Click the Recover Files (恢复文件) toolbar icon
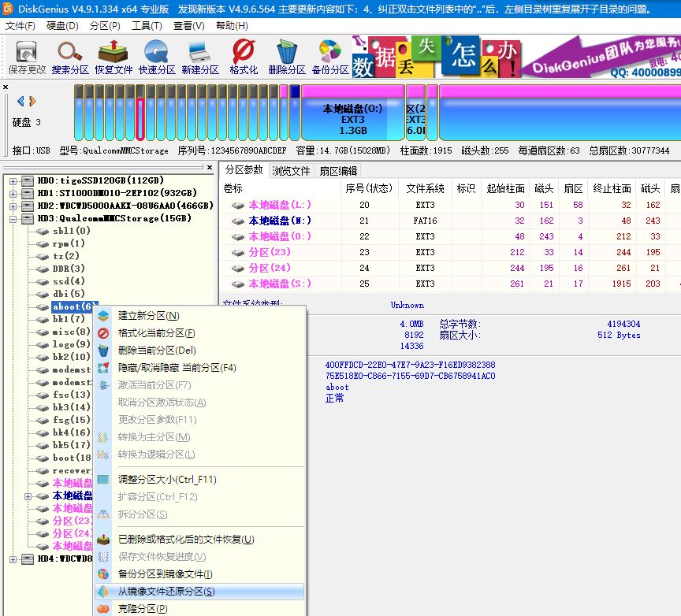Viewport: 681px width, 616px height. [x=113, y=58]
